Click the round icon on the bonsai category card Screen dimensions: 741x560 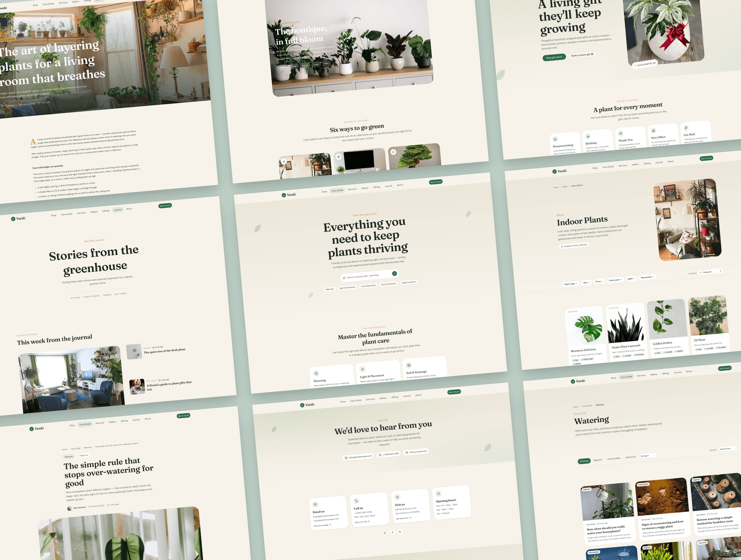[393, 152]
